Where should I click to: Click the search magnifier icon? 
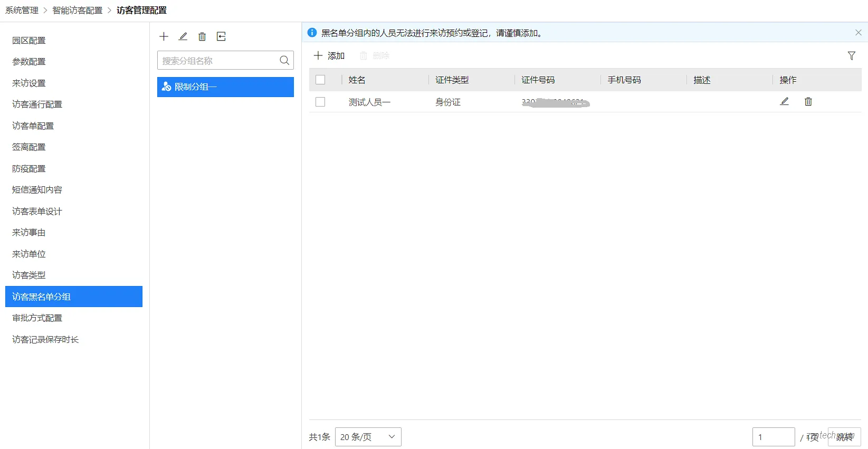coord(284,60)
